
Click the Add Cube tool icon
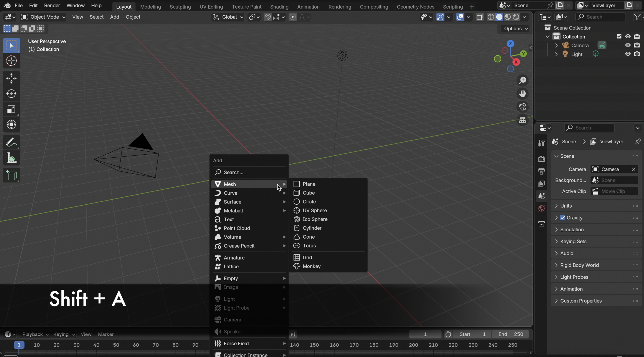11,175
